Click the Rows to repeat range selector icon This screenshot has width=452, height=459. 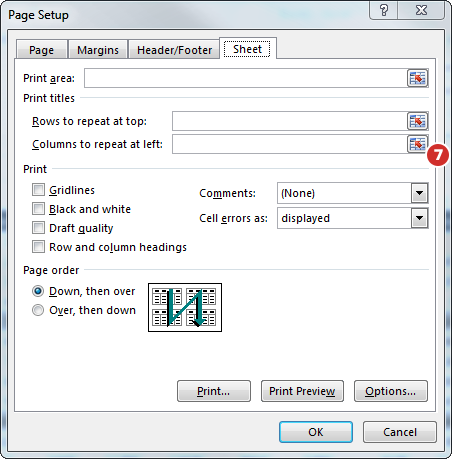(417, 121)
